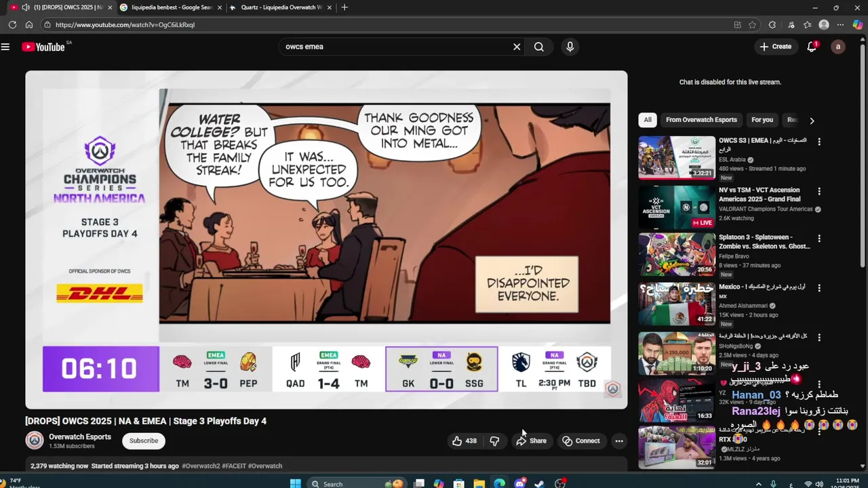Open taskbar volume control

(819, 483)
